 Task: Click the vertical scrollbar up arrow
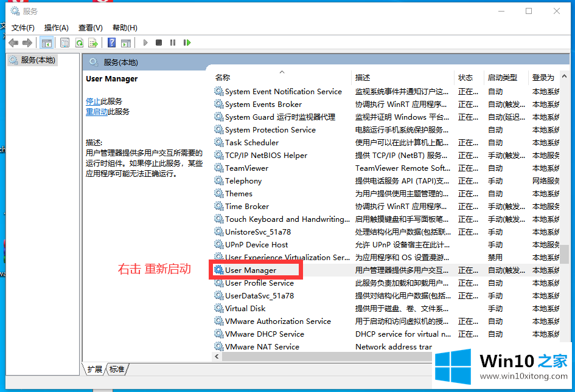click(x=565, y=77)
